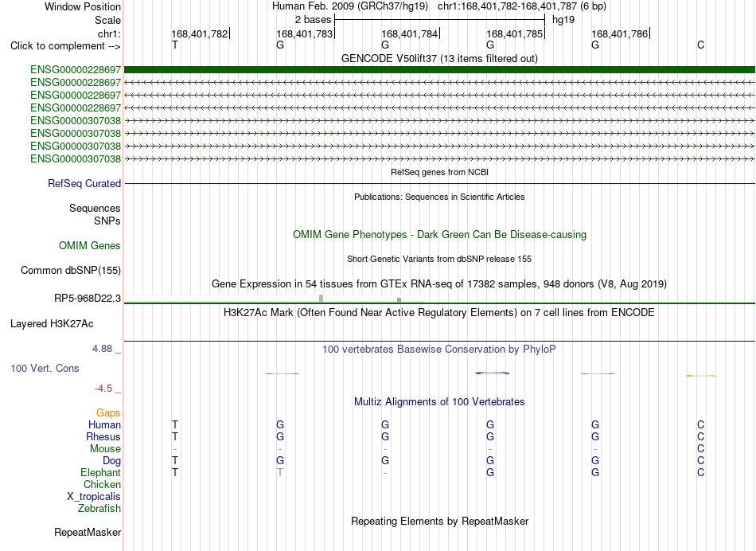This screenshot has width=756, height=551.
Task: Open the 'Multiz Alignments of 100 Vertebrates' title
Action: (439, 402)
